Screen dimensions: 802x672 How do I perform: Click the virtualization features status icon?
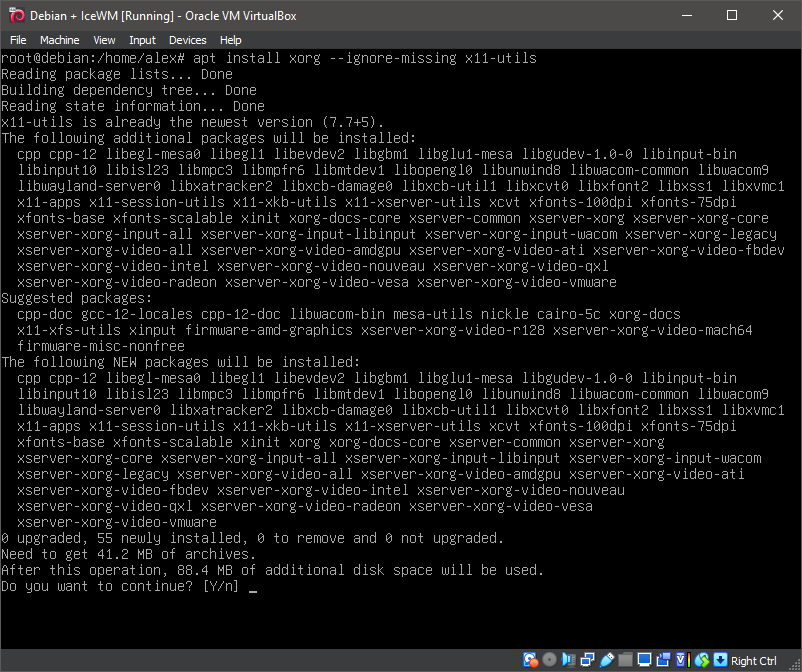[681, 660]
